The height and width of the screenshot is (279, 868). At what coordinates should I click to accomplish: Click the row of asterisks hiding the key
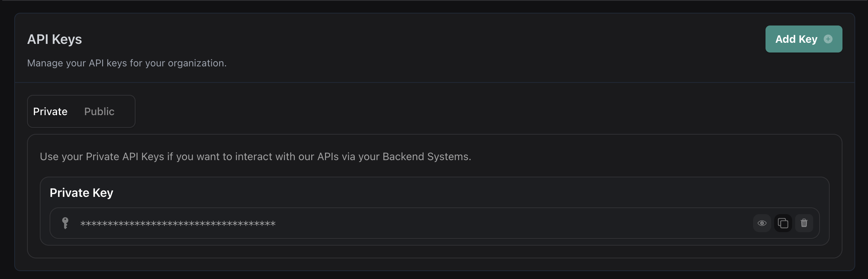178,224
